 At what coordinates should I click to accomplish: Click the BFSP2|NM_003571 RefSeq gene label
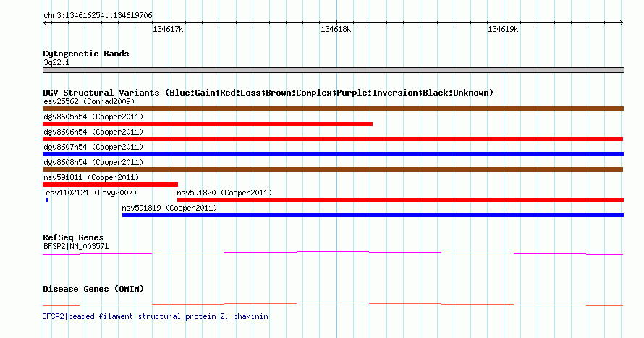point(76,246)
